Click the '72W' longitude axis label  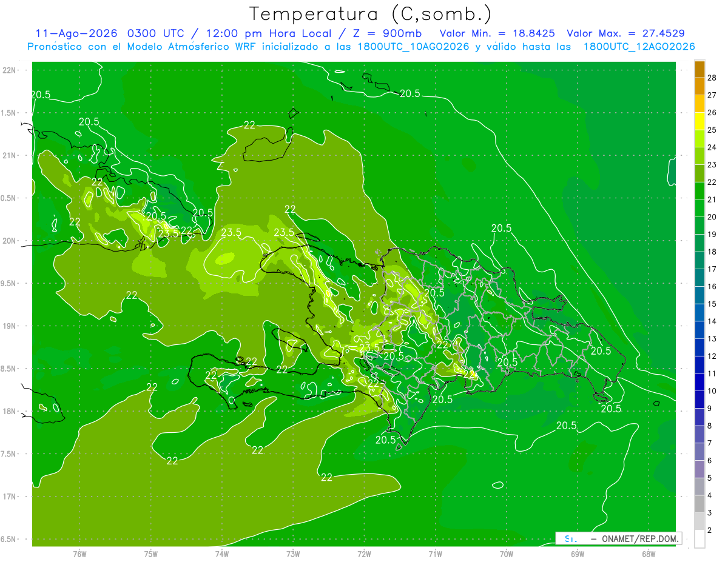coord(364,554)
